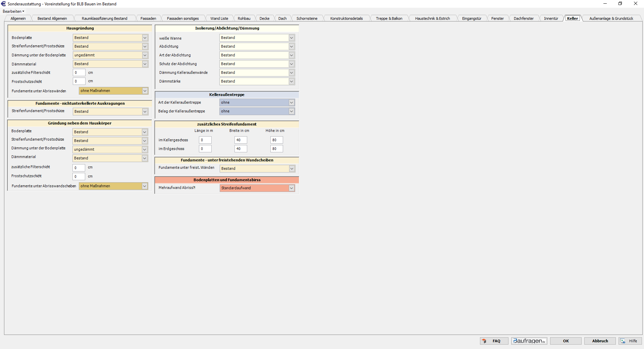
Task: Open the Dämmstärke dropdown
Action: (291, 82)
